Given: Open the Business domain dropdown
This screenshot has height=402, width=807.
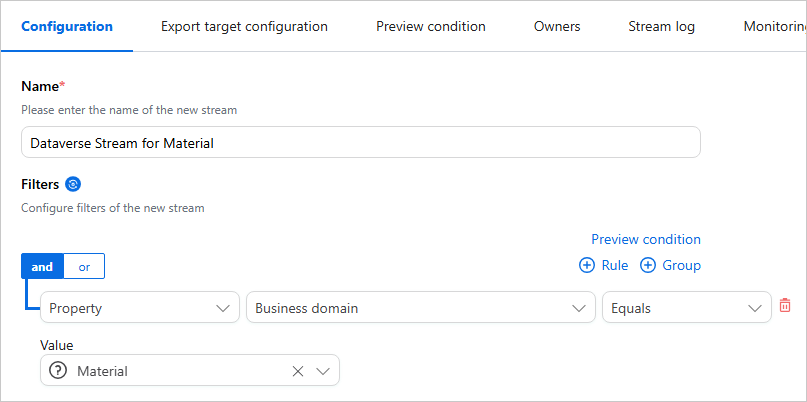Looking at the screenshot, I should click(420, 307).
